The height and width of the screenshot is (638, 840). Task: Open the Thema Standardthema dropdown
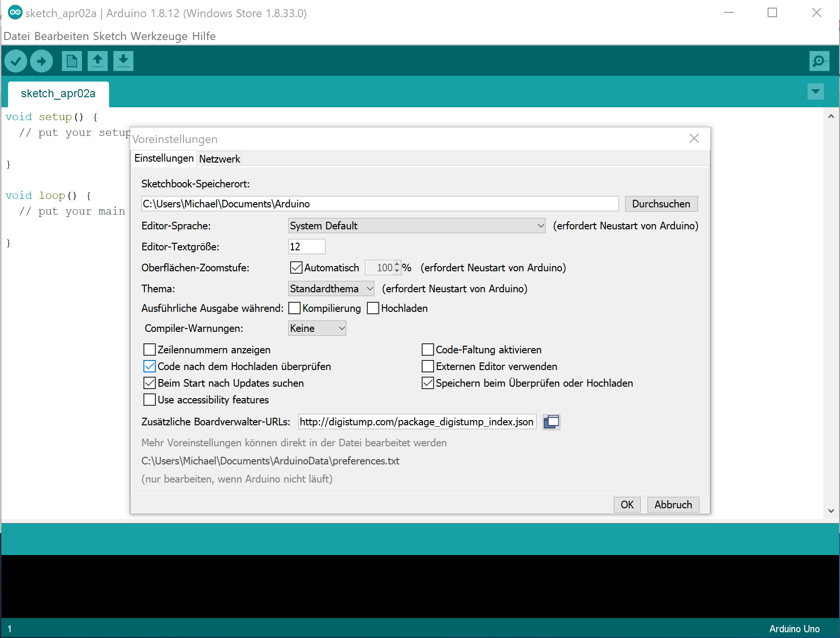(331, 288)
